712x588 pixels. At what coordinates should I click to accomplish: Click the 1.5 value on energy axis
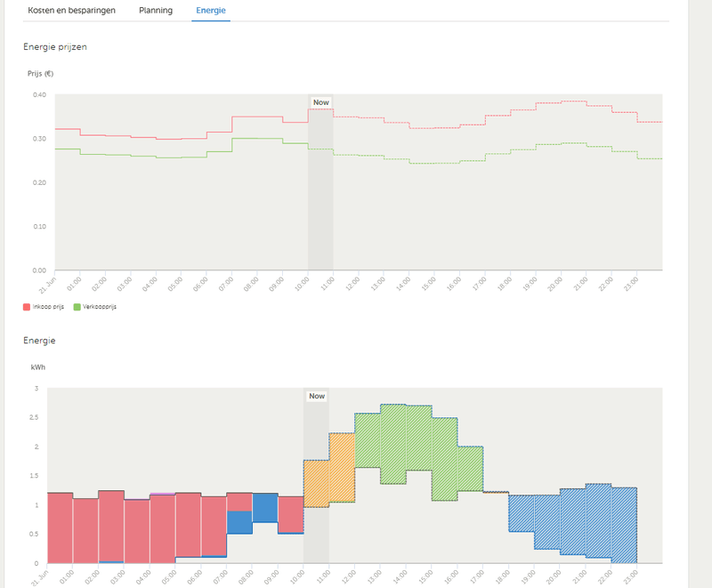34,476
